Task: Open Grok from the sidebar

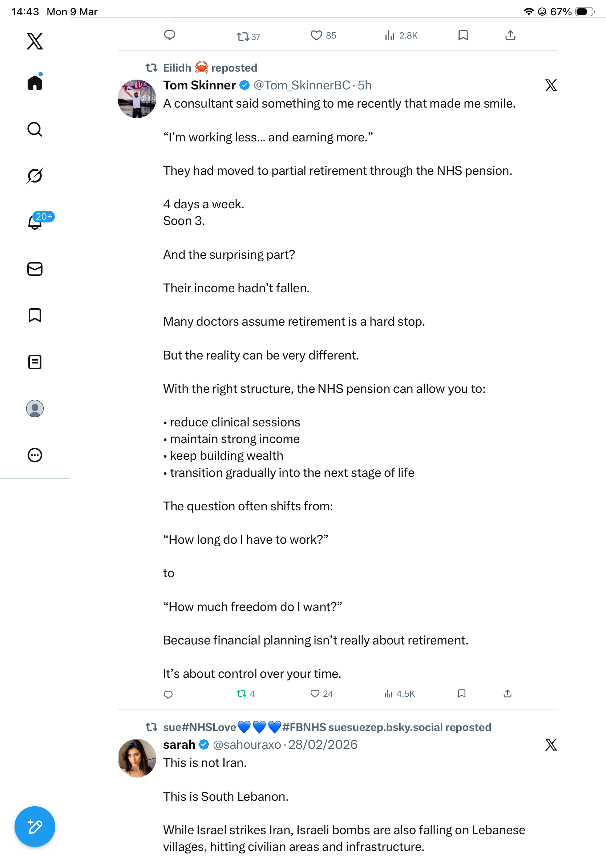Action: click(x=35, y=176)
